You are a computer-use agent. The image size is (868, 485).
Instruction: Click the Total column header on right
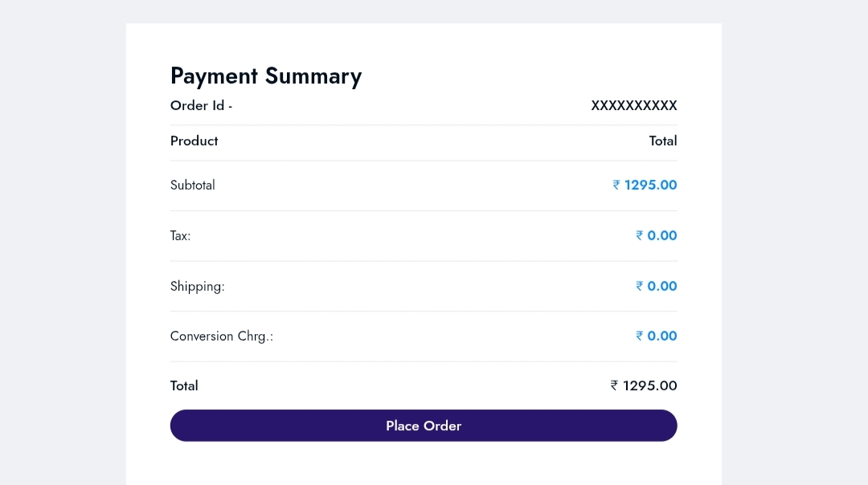point(663,141)
